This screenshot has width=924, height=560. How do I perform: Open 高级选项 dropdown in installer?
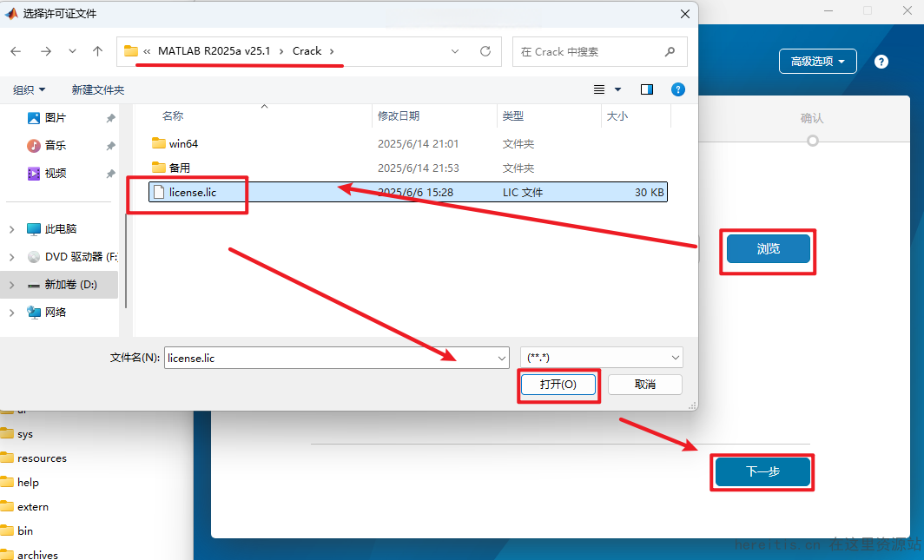(817, 62)
